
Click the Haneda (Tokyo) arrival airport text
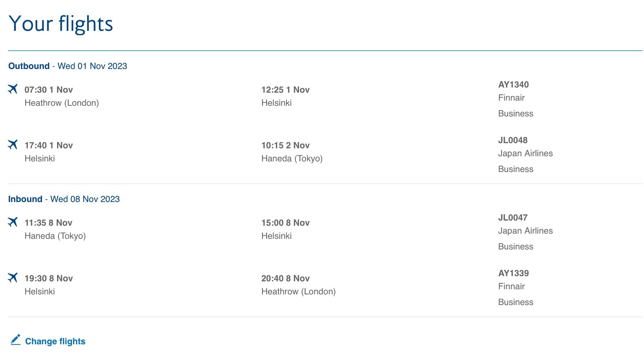(292, 158)
